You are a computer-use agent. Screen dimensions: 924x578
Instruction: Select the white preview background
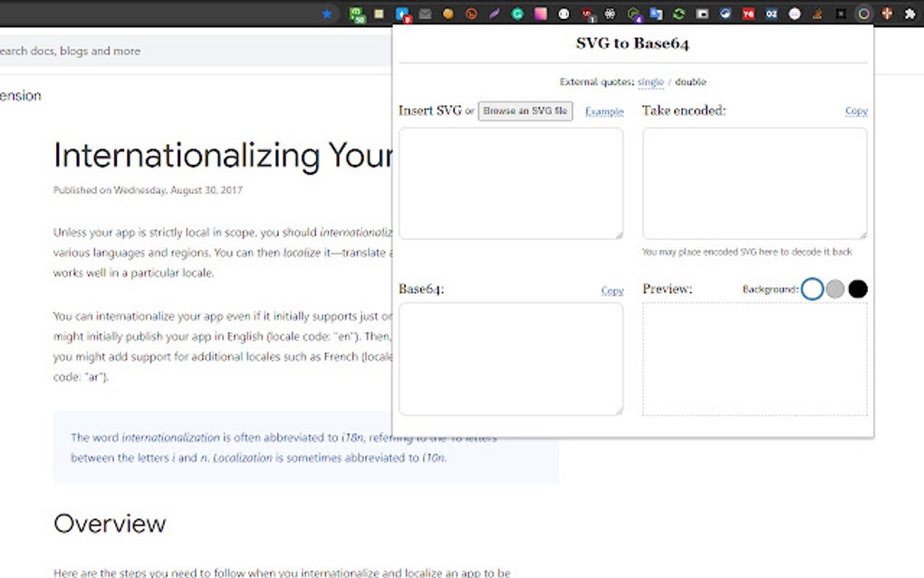[x=813, y=289]
